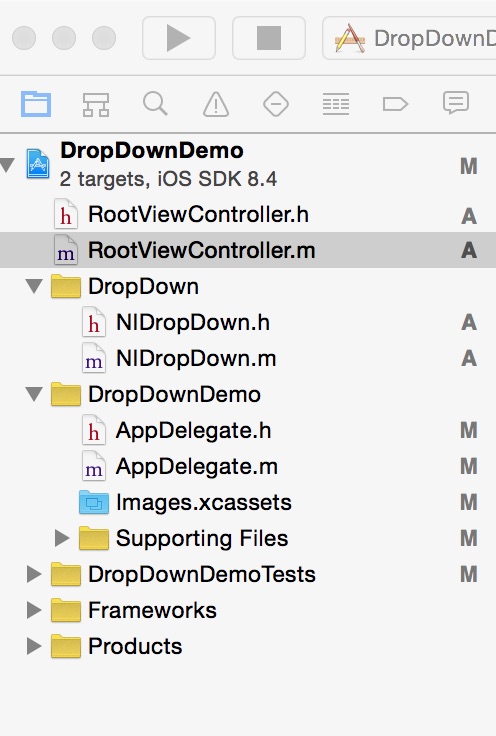Click the Run play button
Screen dimensions: 496x736
coord(179,38)
